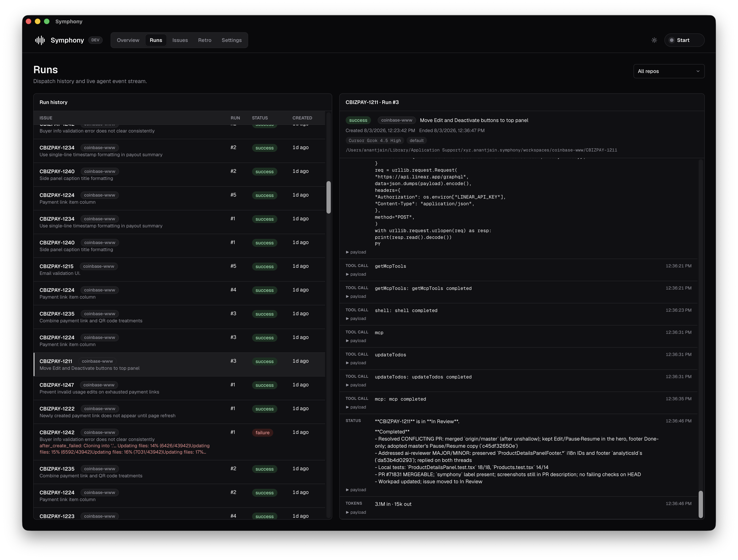Click the macOS yellow minimize window button
This screenshot has width=738, height=560.
[x=38, y=21]
